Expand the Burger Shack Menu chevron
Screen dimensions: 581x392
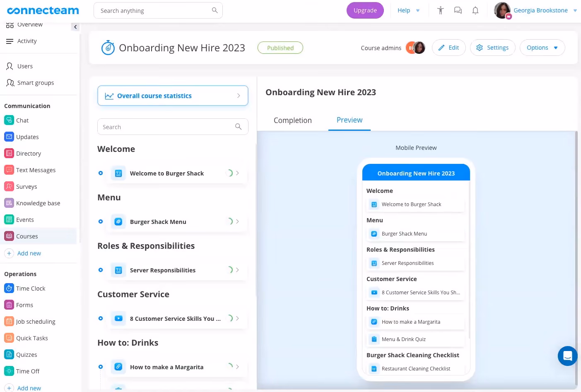[237, 221]
